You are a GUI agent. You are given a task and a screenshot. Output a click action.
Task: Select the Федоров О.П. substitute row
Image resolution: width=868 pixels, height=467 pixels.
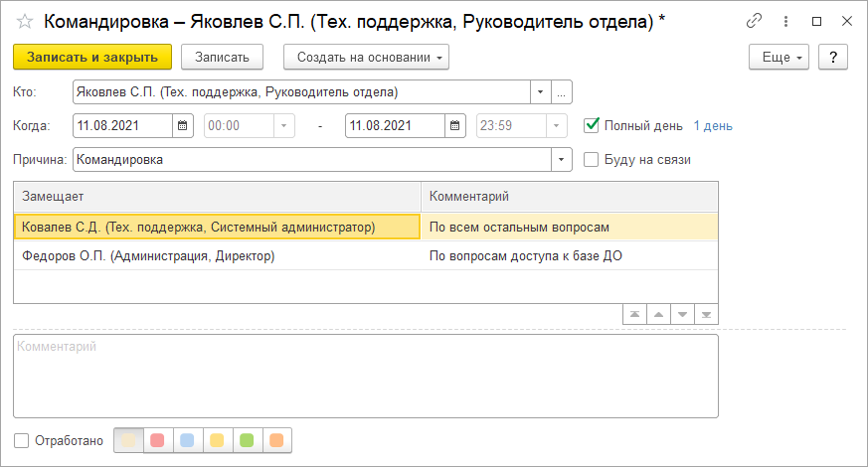(147, 256)
